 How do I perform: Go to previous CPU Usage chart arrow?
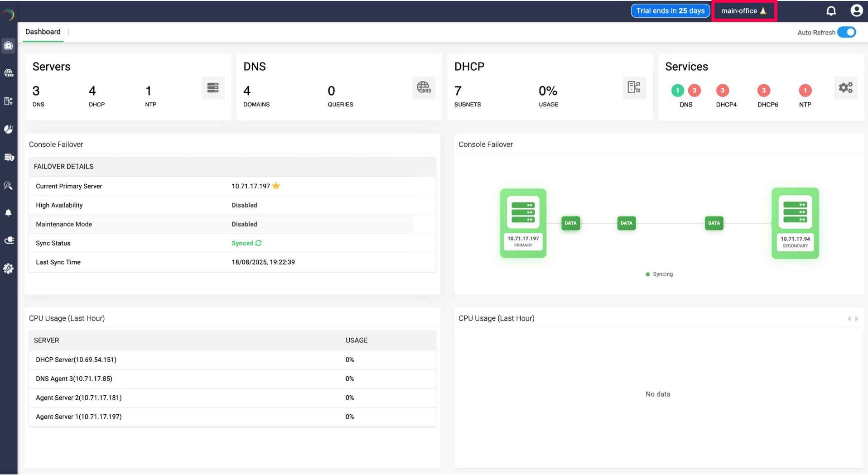coord(849,319)
